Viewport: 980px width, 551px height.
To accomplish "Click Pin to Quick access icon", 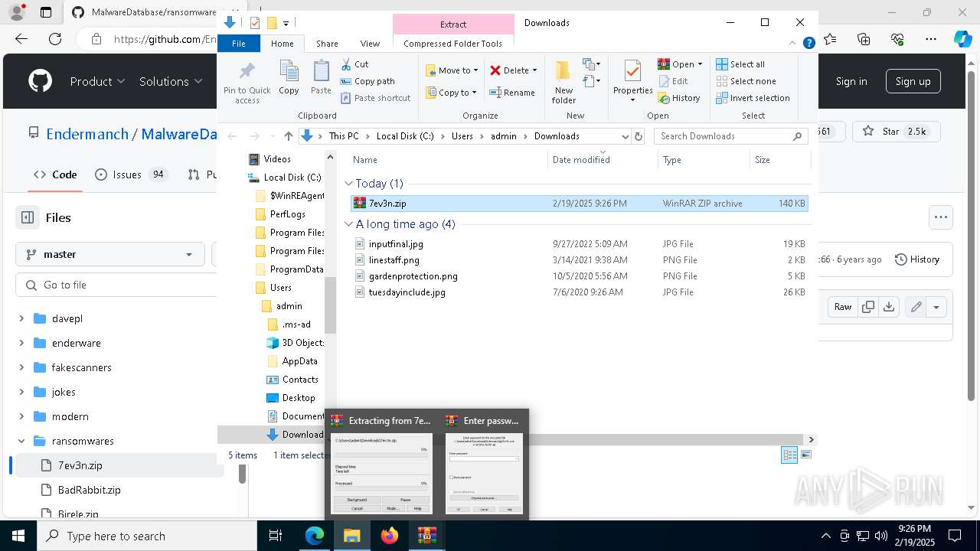I will (x=247, y=72).
